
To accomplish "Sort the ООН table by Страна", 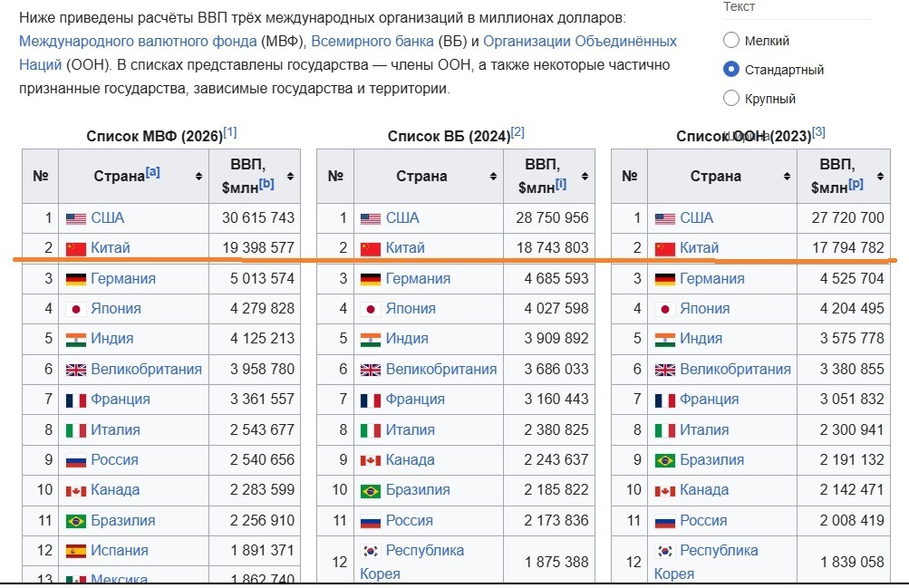I will tap(787, 176).
